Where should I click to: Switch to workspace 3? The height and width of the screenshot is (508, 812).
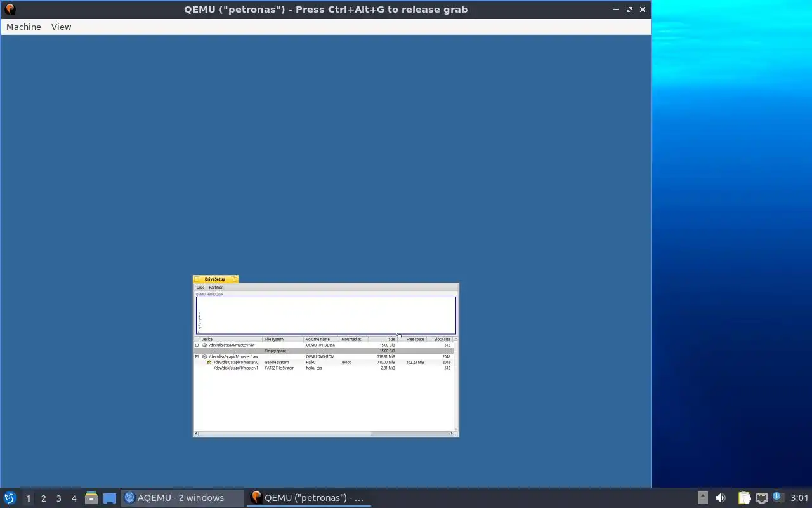[58, 498]
